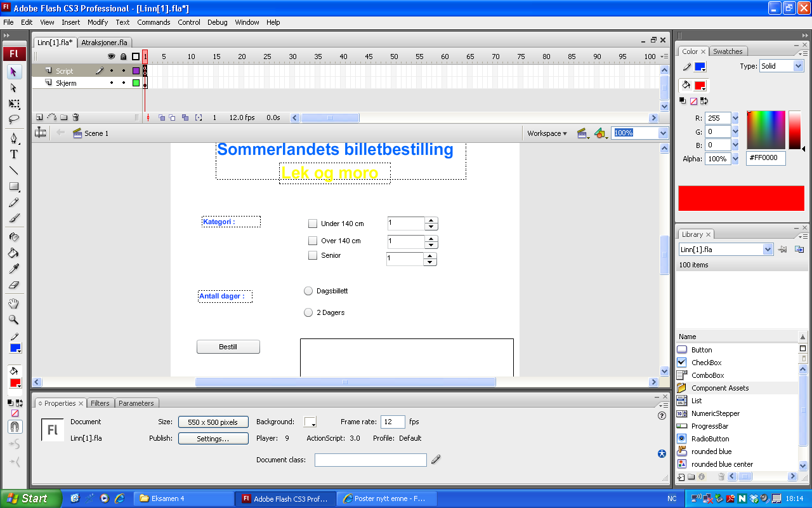Open the stage zoom percentage dropdown
The width and height of the screenshot is (812, 508).
[663, 133]
